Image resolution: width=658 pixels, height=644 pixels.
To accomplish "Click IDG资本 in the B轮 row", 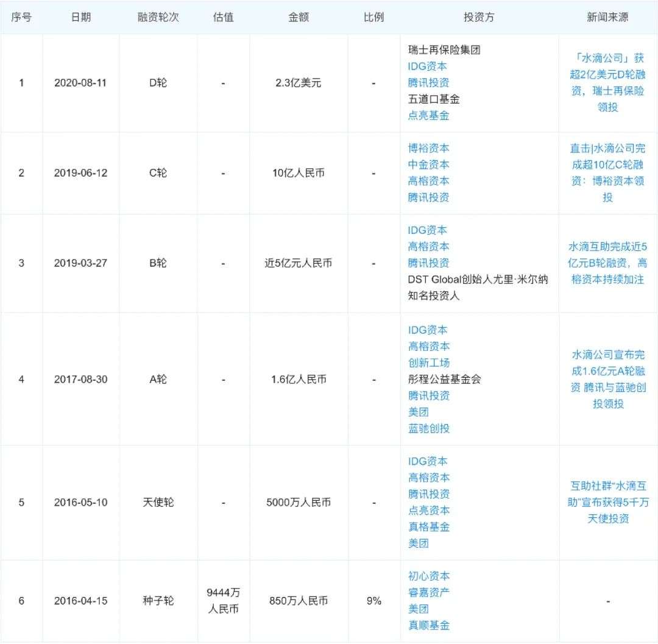I will [x=427, y=230].
